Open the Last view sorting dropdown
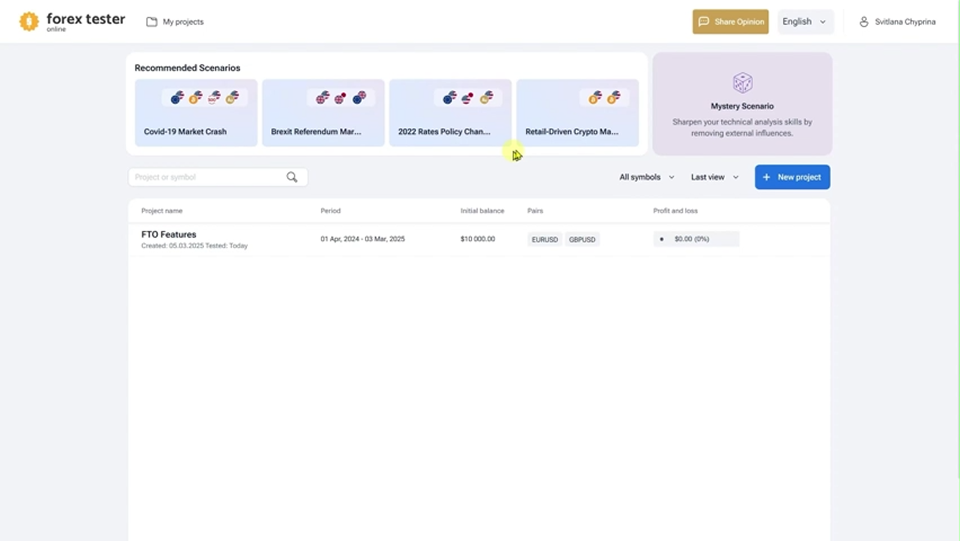The height and width of the screenshot is (541, 960). [x=714, y=177]
